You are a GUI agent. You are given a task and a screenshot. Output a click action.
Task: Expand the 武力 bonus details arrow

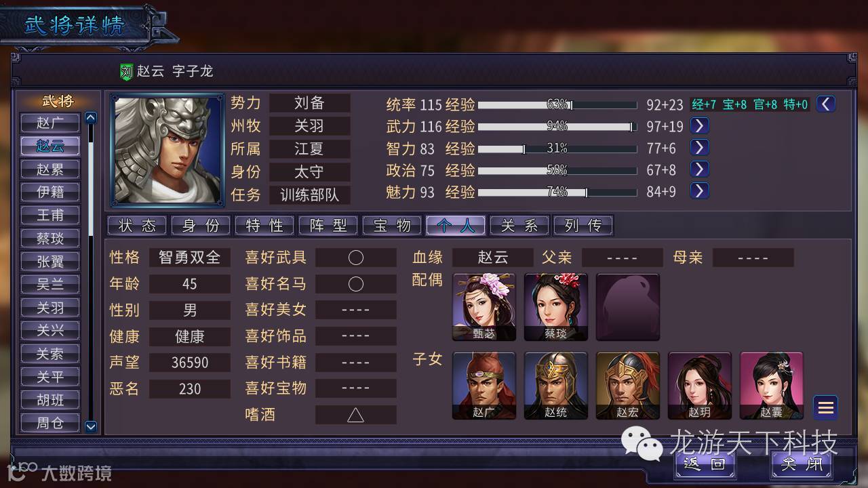[699, 125]
